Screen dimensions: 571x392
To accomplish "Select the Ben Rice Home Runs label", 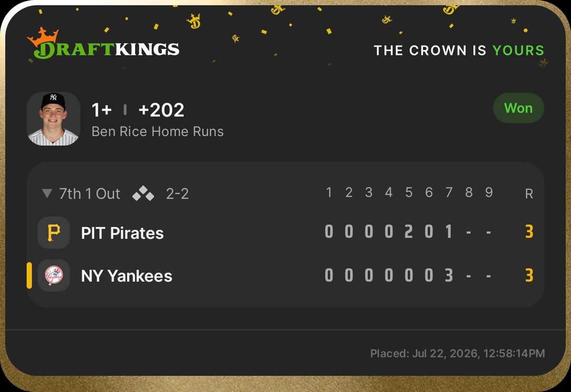I will coord(158,131).
